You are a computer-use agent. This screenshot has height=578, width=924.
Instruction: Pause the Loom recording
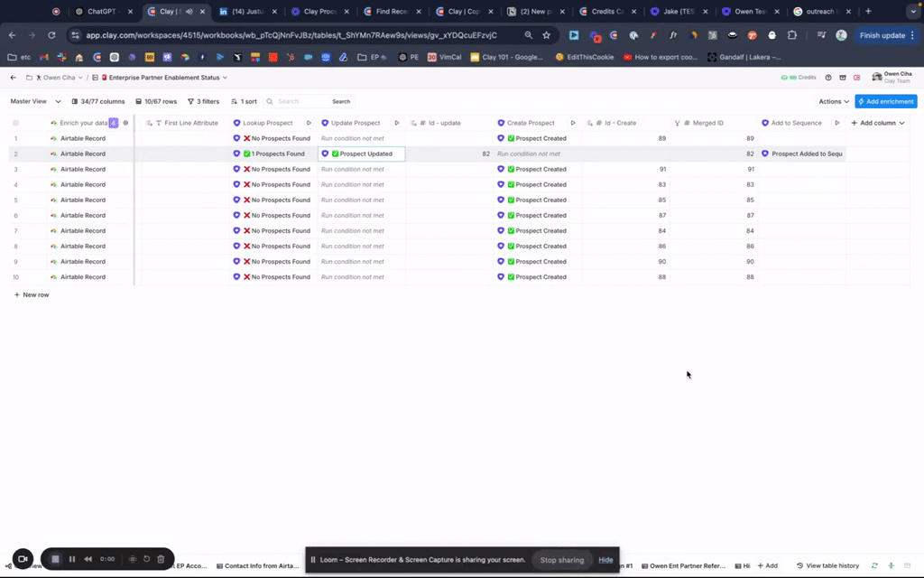(x=72, y=559)
